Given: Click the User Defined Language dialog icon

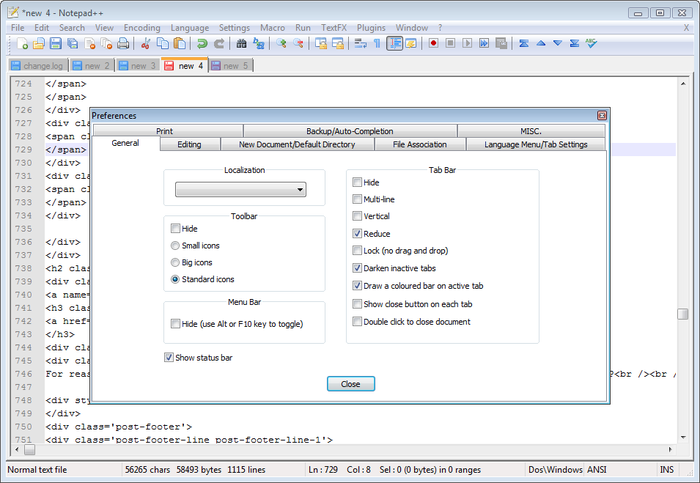Looking at the screenshot, I should click(x=411, y=44).
